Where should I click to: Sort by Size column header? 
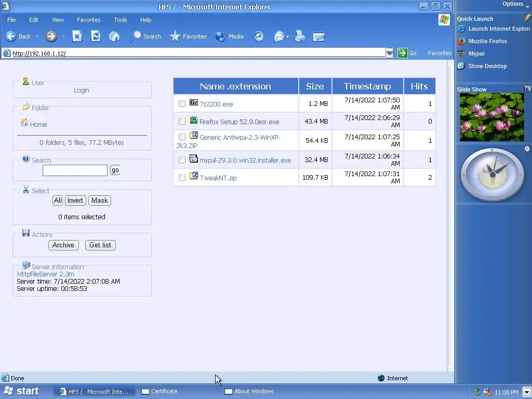315,86
